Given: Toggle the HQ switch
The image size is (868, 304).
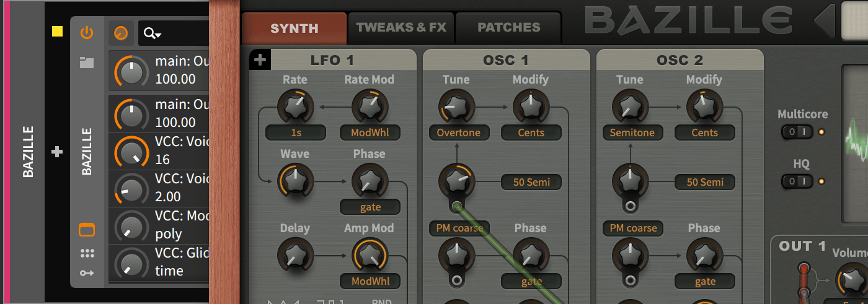Looking at the screenshot, I should (797, 181).
